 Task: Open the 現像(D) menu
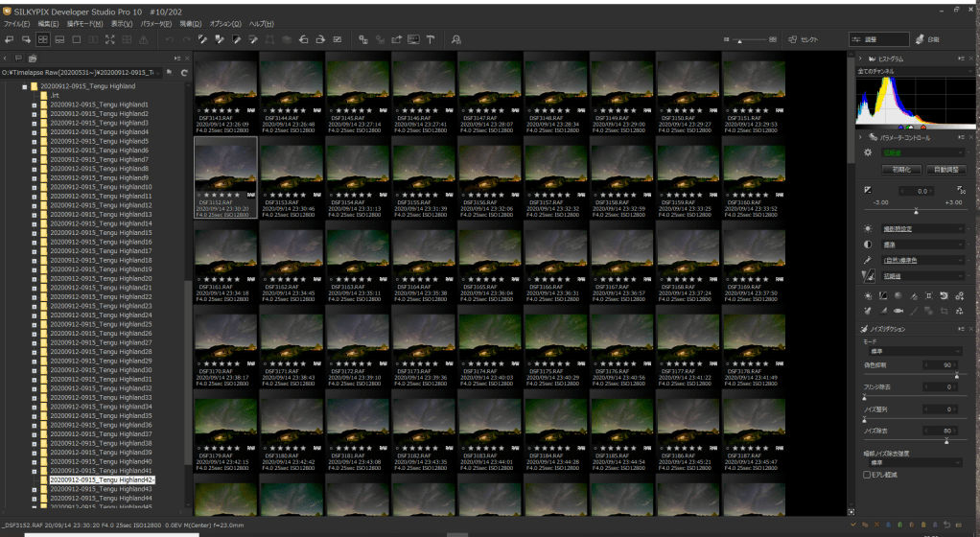pos(191,23)
